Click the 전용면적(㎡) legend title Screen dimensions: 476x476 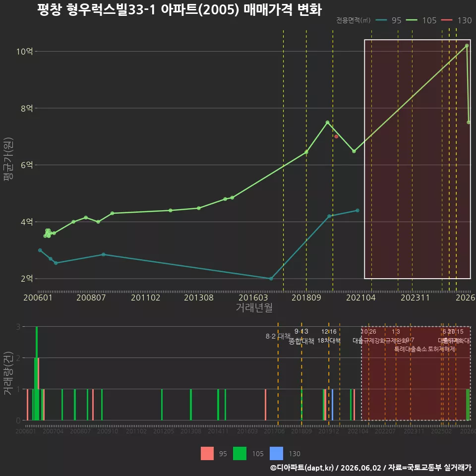point(354,20)
